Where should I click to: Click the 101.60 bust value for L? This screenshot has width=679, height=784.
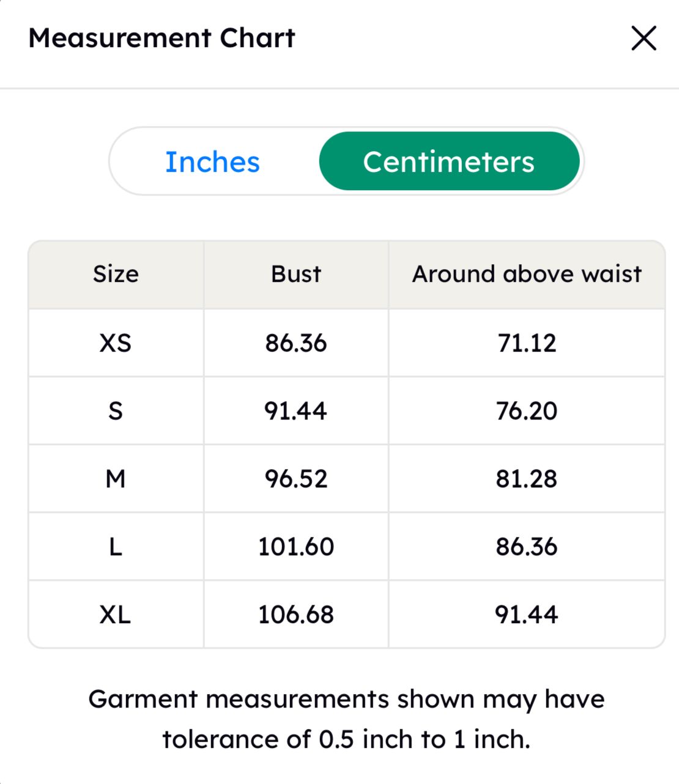coord(296,547)
